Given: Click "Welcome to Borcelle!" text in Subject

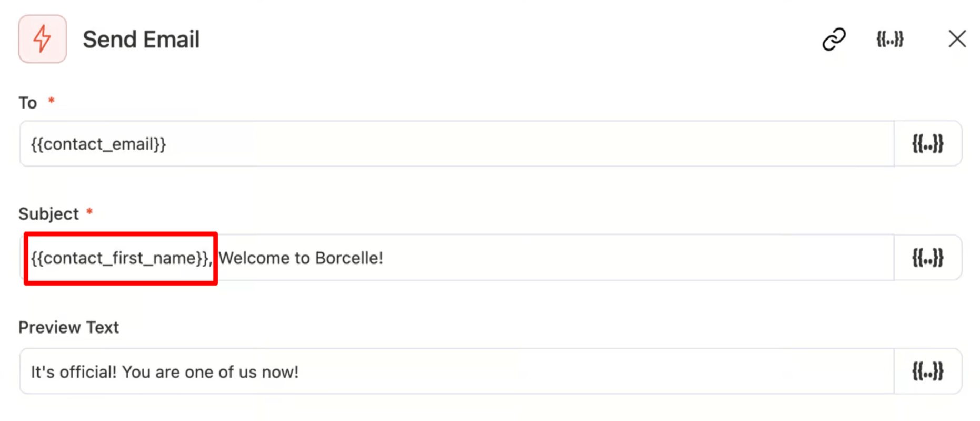Looking at the screenshot, I should [301, 258].
